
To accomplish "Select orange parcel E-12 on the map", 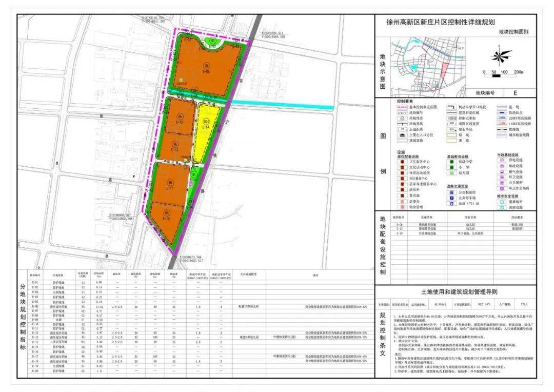I will point(180,117).
